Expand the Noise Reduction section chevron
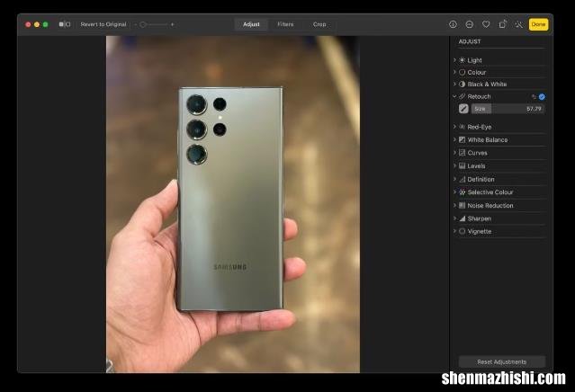Image resolution: width=575 pixels, height=392 pixels. click(454, 205)
